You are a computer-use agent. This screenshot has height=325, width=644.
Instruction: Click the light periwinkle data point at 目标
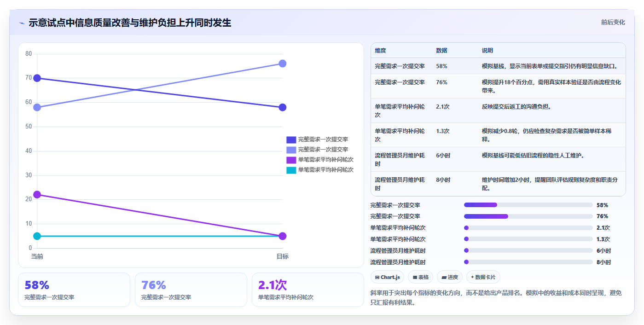[283, 64]
